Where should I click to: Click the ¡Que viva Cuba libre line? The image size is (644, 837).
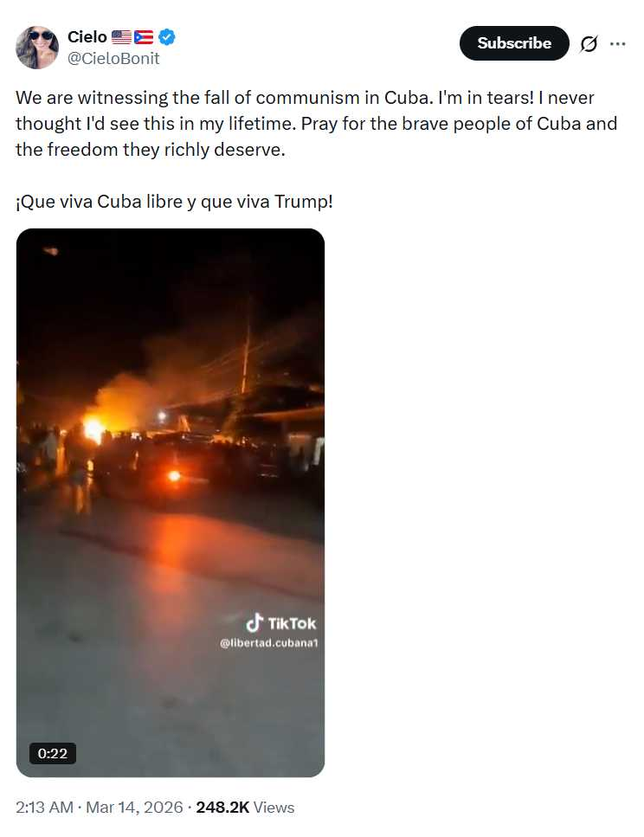click(174, 202)
